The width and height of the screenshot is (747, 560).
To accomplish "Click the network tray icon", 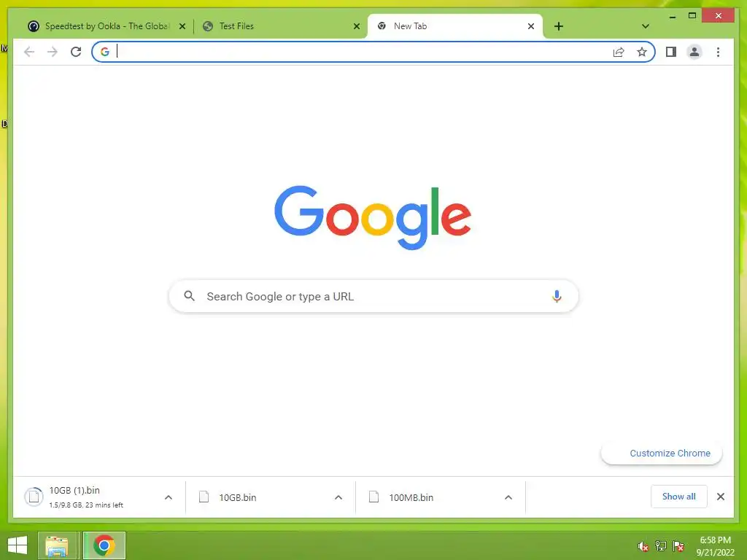I will [x=661, y=546].
